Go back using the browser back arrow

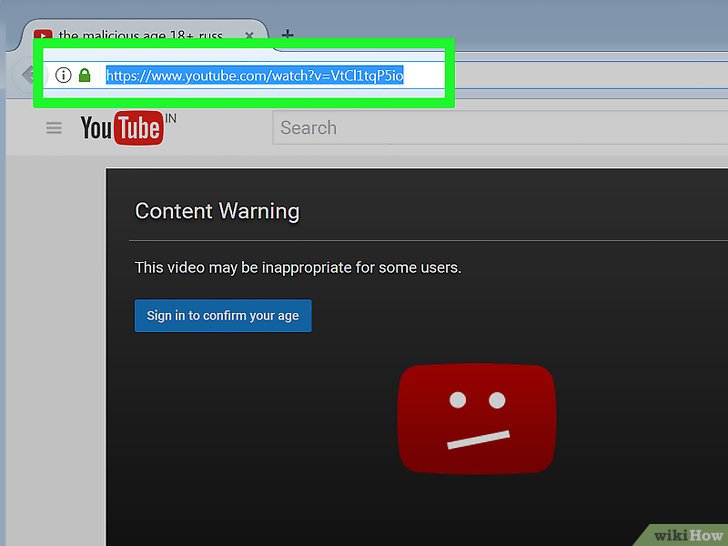click(25, 75)
